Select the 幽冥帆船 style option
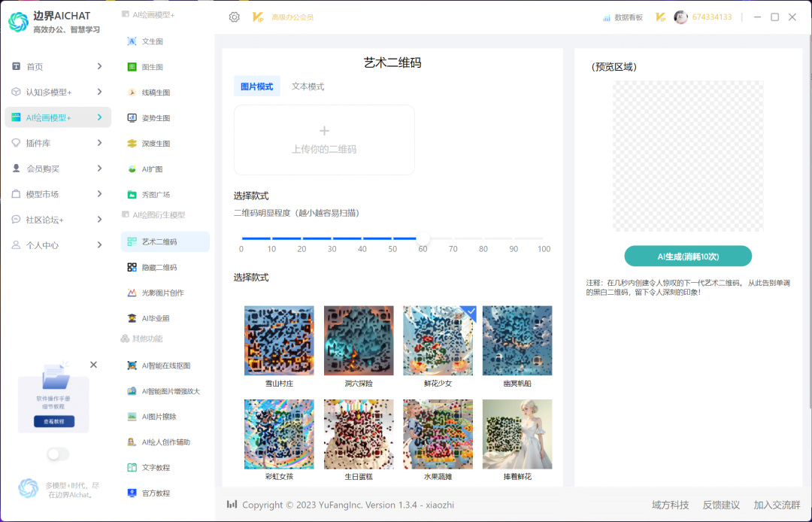The width and height of the screenshot is (812, 522). (x=517, y=340)
